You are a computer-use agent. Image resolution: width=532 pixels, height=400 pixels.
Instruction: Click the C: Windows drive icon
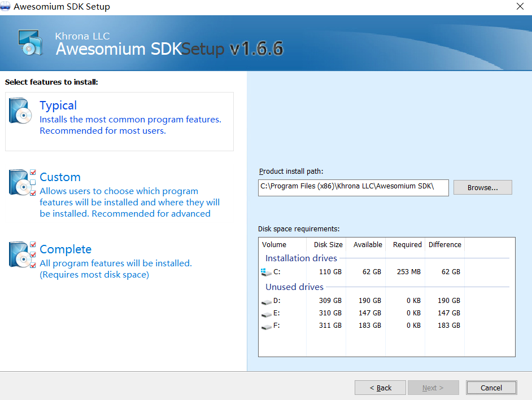[x=266, y=272]
